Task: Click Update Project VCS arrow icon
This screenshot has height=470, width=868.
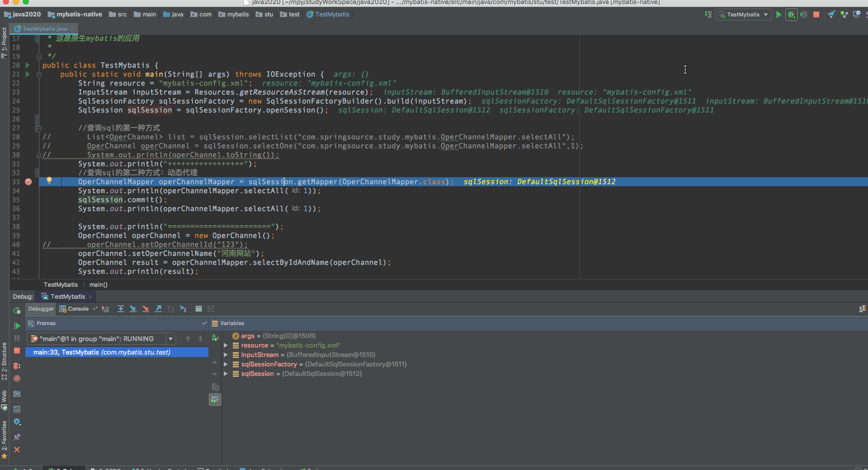Action: point(832,14)
